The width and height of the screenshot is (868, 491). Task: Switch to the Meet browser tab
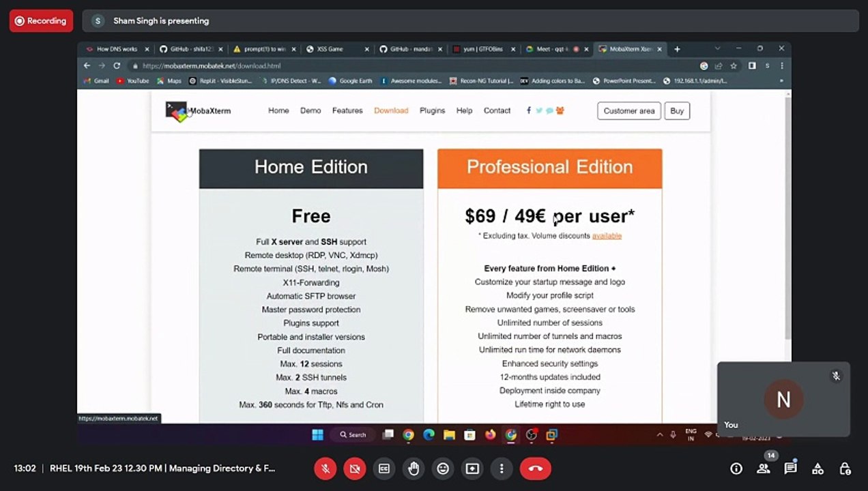pyautogui.click(x=557, y=49)
